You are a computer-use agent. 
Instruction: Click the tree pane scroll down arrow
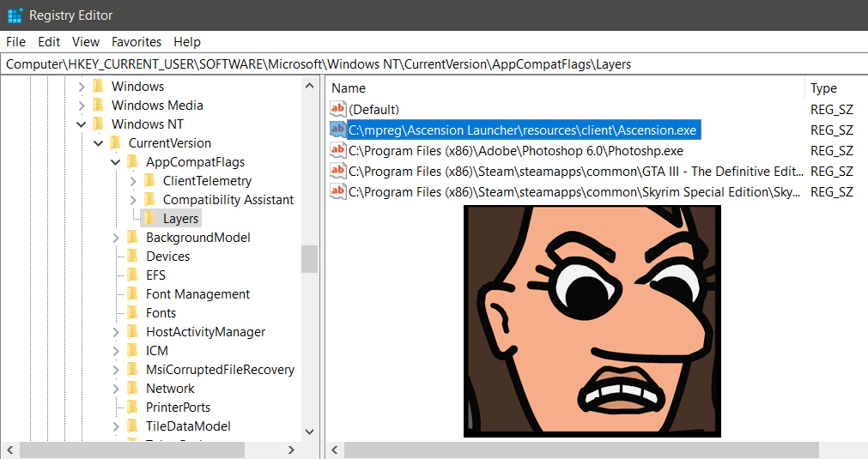(x=309, y=432)
